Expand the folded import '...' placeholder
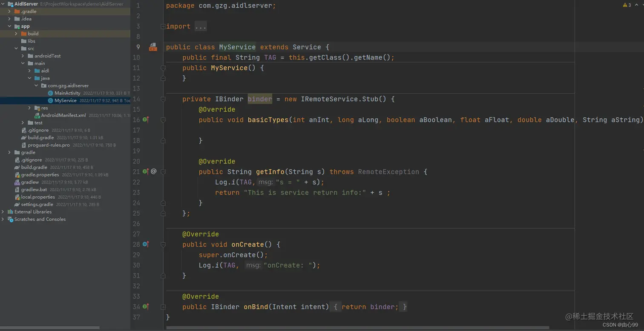This screenshot has height=331, width=644. 200,26
